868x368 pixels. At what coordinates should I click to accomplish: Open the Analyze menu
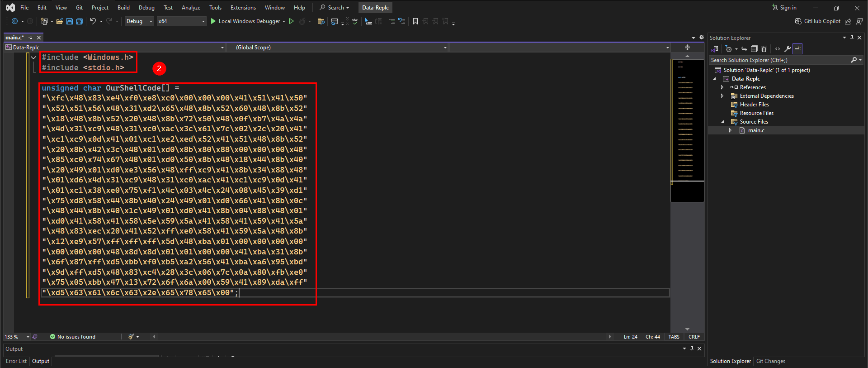pyautogui.click(x=191, y=8)
